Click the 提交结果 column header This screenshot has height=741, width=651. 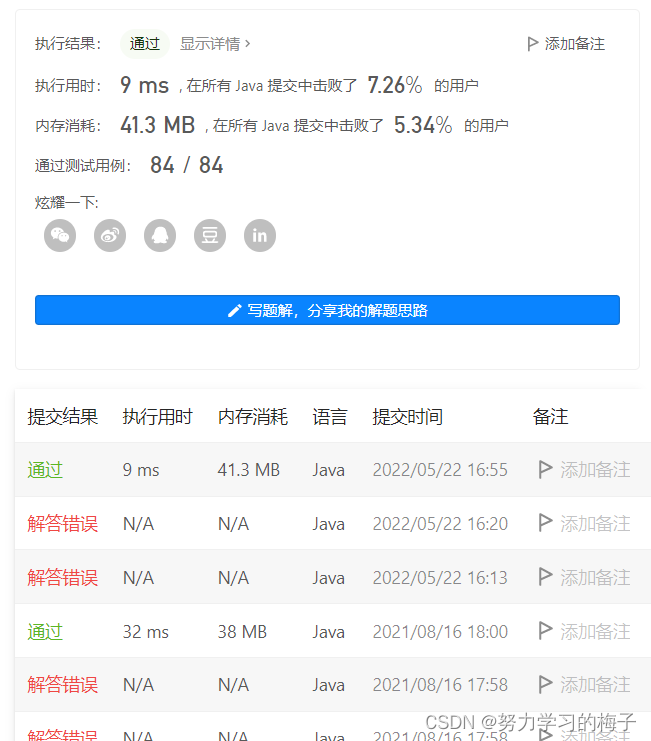62,417
